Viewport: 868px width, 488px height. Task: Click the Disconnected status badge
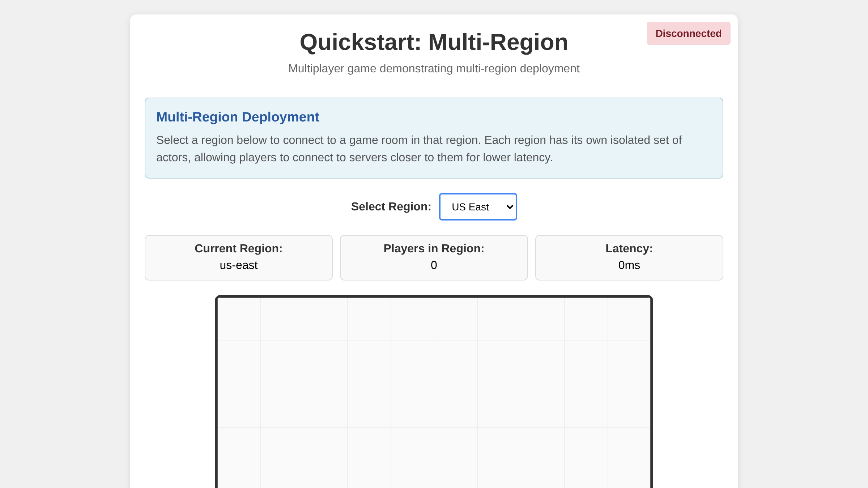tap(688, 33)
